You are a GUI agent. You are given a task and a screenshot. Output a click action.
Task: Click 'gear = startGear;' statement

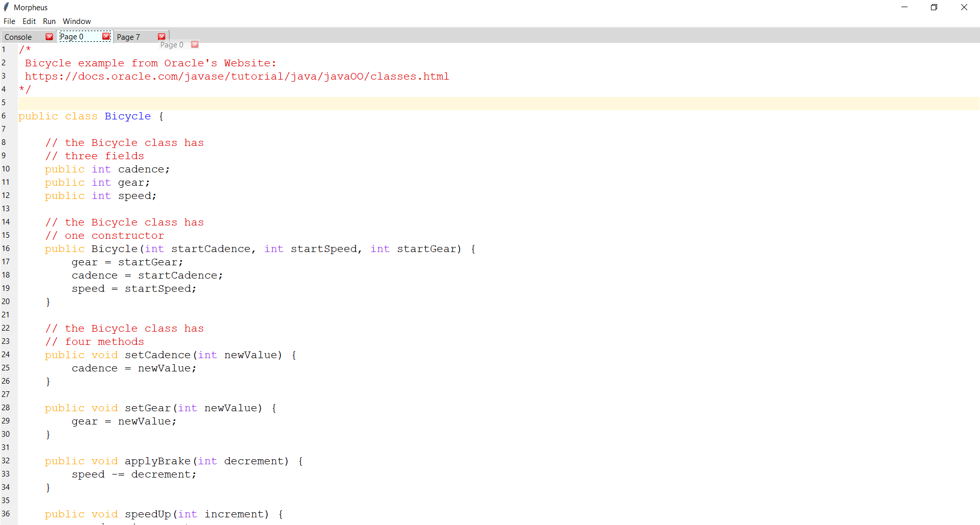pyautogui.click(x=127, y=262)
